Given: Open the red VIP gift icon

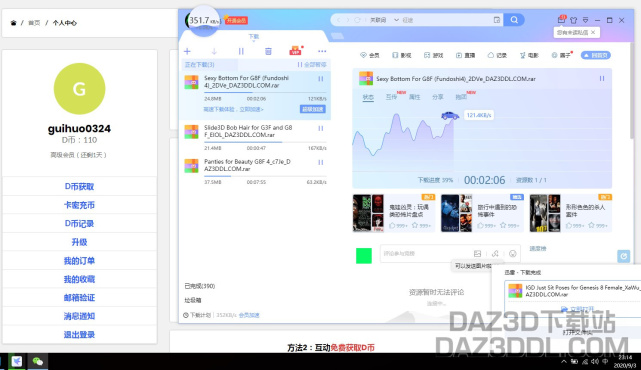Looking at the screenshot, I should 295,51.
